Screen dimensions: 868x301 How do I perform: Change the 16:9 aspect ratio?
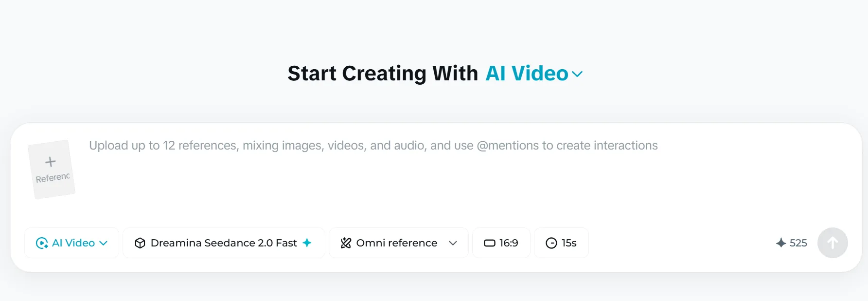[501, 243]
